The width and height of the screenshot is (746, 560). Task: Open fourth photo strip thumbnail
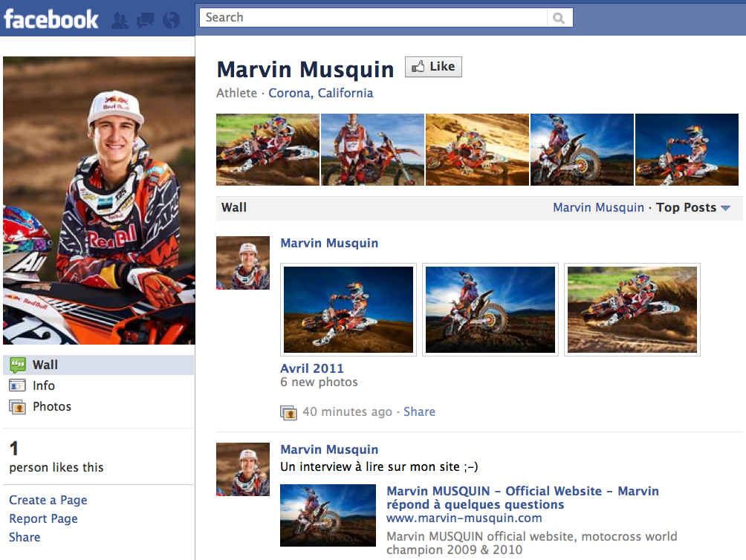pos(582,149)
